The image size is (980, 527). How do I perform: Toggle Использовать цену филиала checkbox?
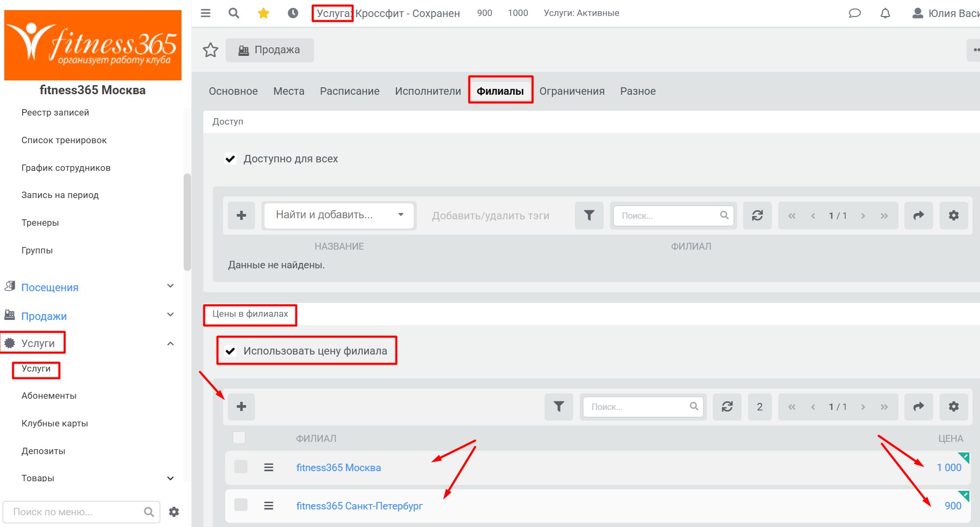[230, 351]
